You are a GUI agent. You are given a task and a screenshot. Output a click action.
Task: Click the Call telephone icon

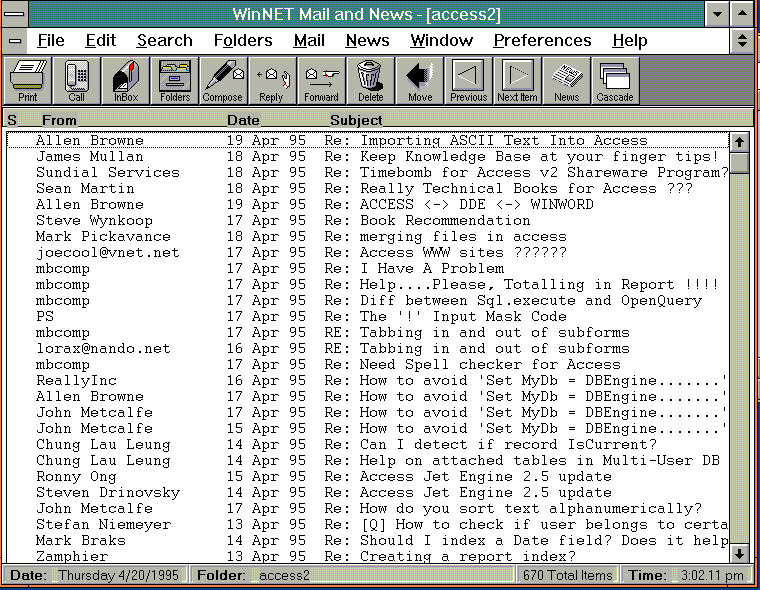click(77, 80)
